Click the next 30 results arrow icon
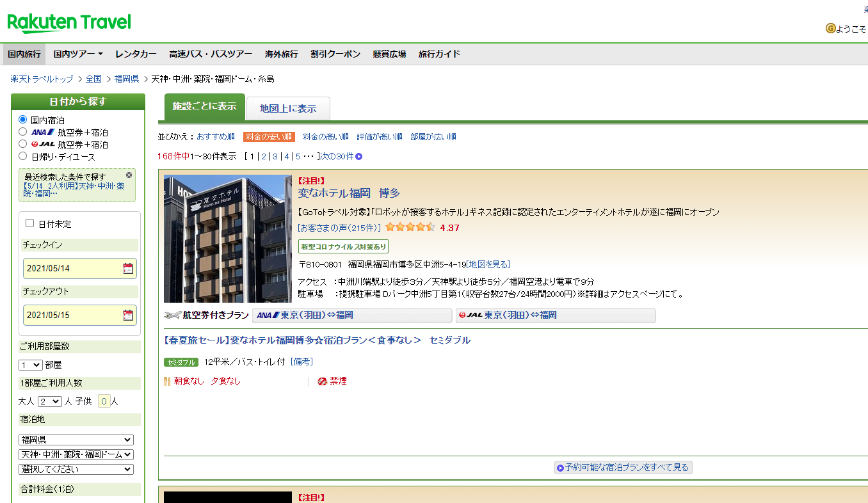This screenshot has height=503, width=868. point(359,156)
